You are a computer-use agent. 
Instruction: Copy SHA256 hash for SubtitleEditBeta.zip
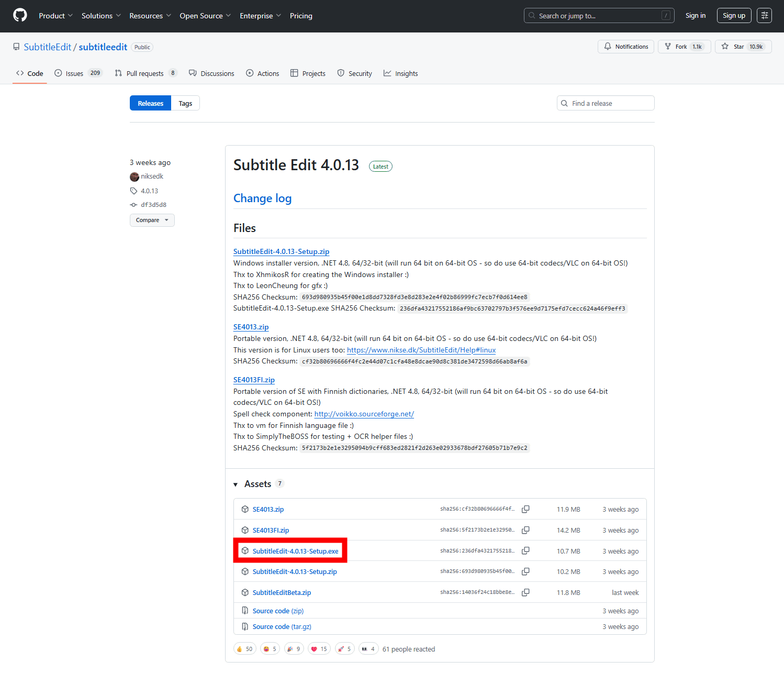pyautogui.click(x=525, y=592)
